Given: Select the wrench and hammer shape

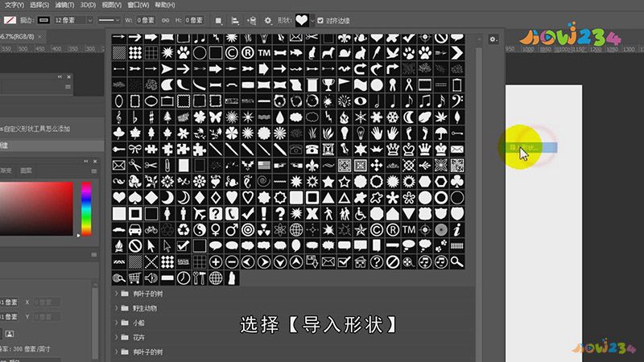Looking at the screenshot, I should (200, 278).
